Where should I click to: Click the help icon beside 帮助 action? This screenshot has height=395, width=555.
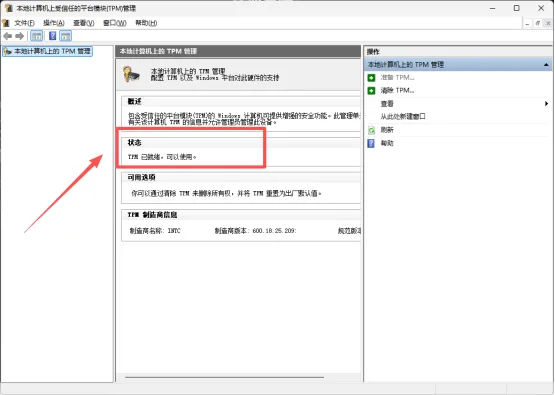point(371,143)
